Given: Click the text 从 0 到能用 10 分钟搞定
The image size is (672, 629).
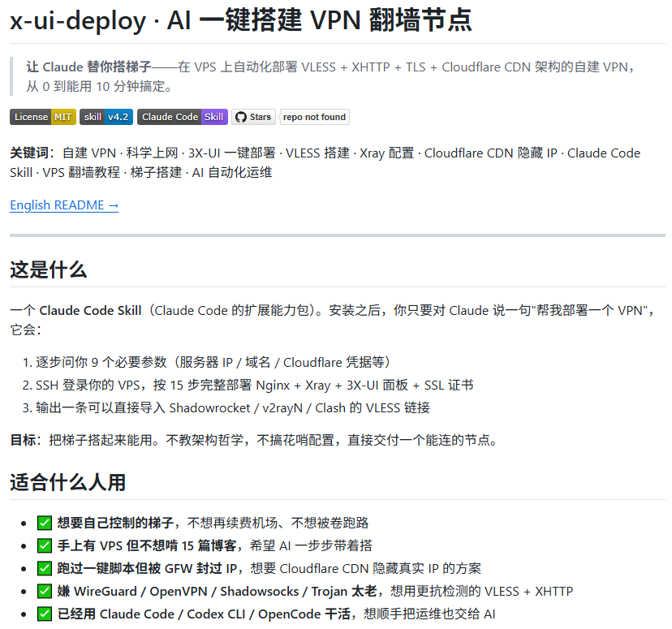Looking at the screenshot, I should point(99,87).
